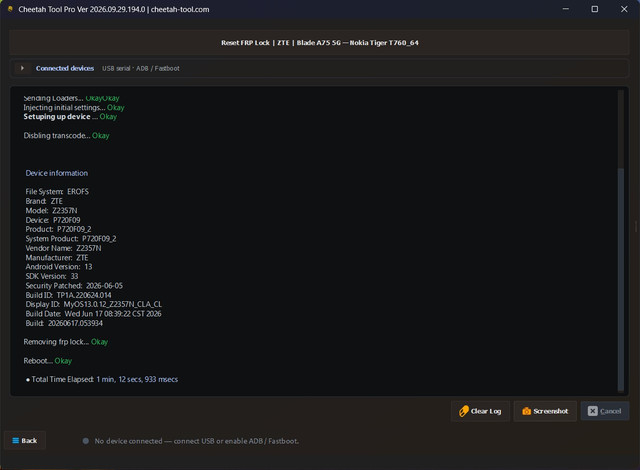The height and width of the screenshot is (470, 640).
Task: Click the 'Injecting initial settings' log line
Action: [74, 107]
